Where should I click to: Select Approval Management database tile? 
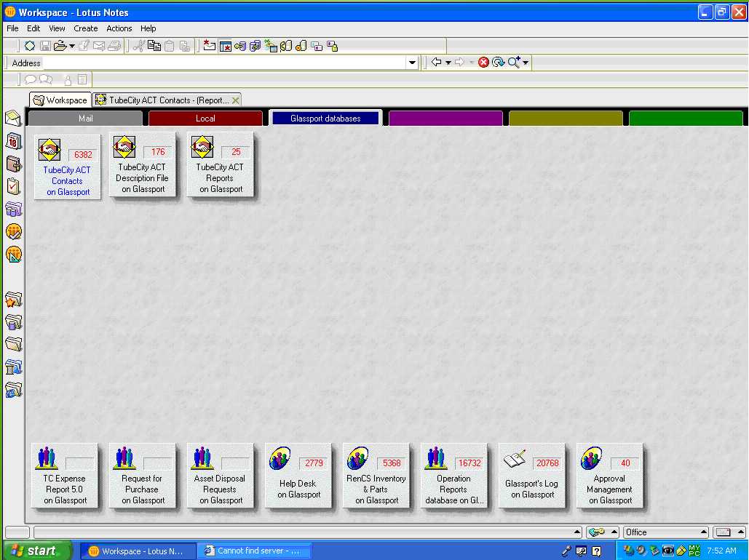pyautogui.click(x=609, y=476)
